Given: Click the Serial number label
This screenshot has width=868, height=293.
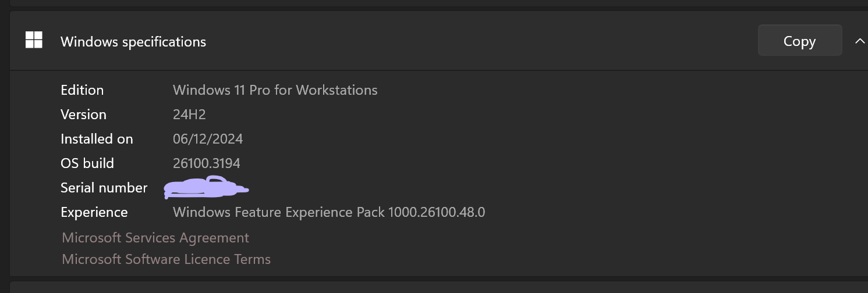Looking at the screenshot, I should tap(104, 188).
